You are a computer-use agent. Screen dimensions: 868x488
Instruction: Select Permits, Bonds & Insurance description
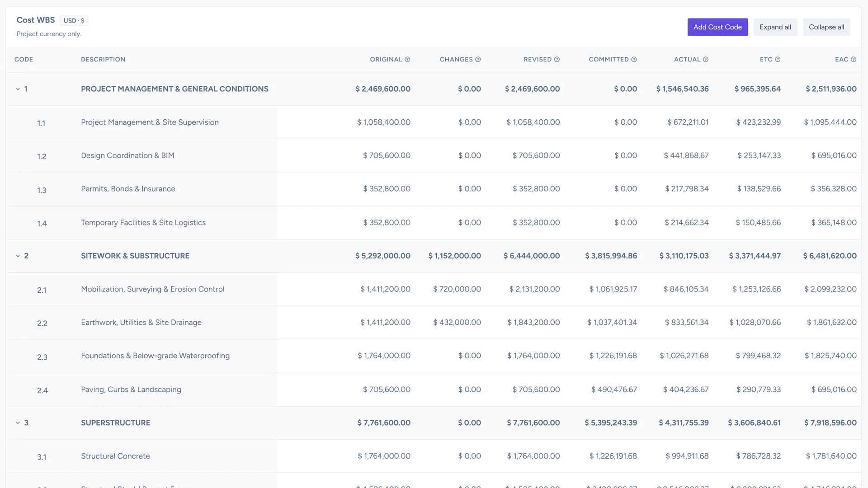(128, 189)
